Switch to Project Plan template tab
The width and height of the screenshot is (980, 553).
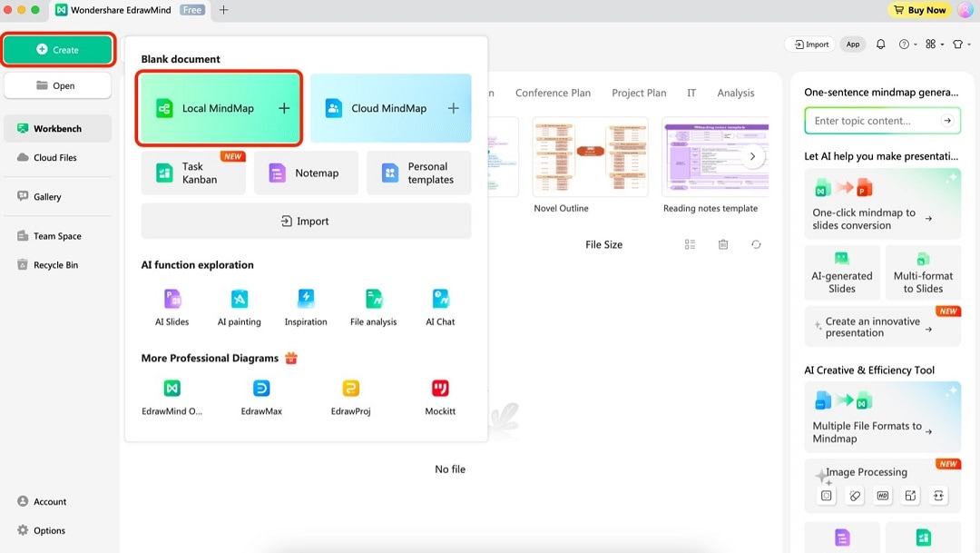639,93
